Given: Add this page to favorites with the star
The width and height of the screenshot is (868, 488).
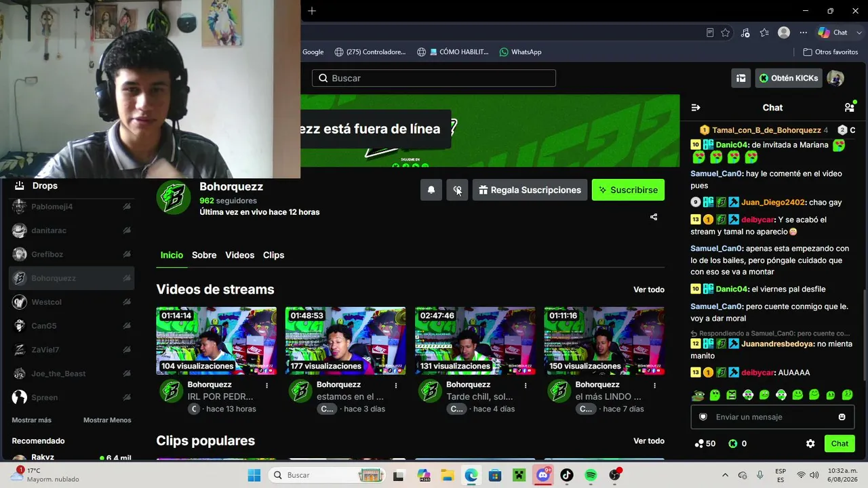Looking at the screenshot, I should (x=726, y=33).
